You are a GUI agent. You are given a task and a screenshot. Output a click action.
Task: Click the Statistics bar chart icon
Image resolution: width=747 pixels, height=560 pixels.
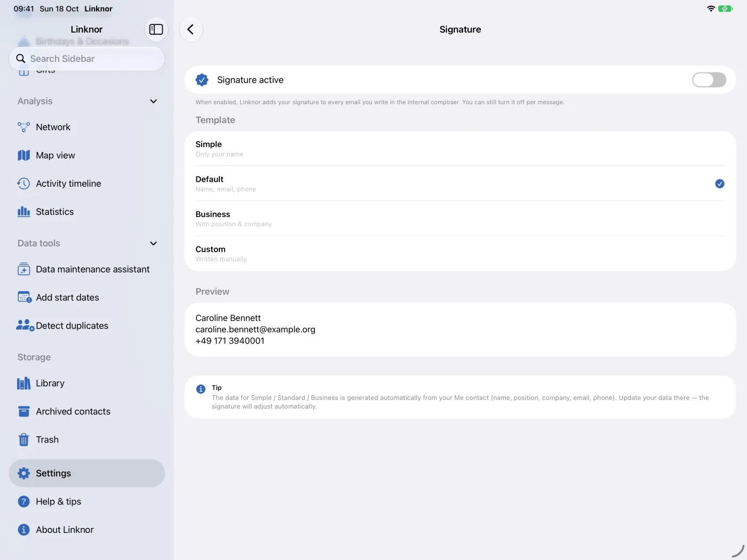(23, 212)
